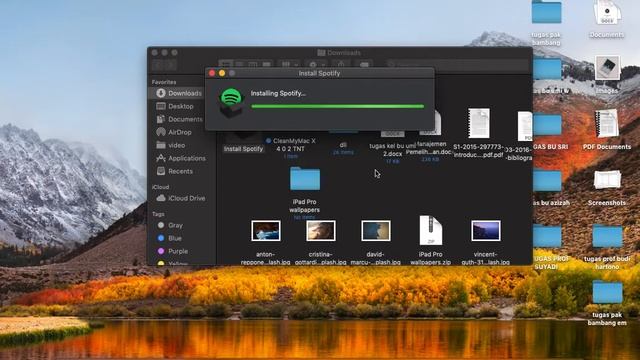The height and width of the screenshot is (360, 640).
Task: Select the CleanMyMac X 4 0 2 TNT item
Action: (x=291, y=145)
